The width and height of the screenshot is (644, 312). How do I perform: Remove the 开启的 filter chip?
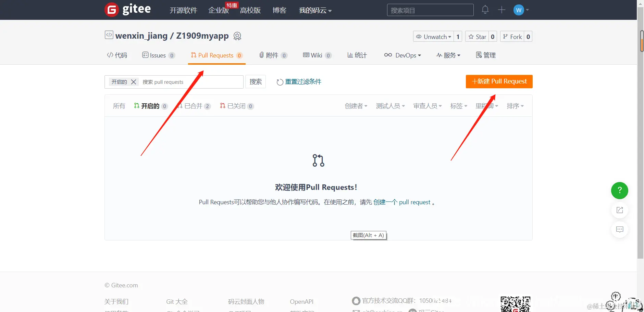[x=133, y=82]
